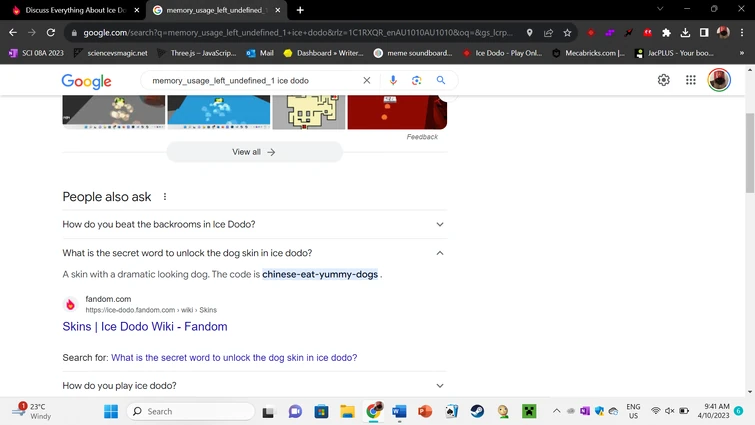This screenshot has width=755, height=425.
Task: Open the Google apps grid
Action: 690,80
